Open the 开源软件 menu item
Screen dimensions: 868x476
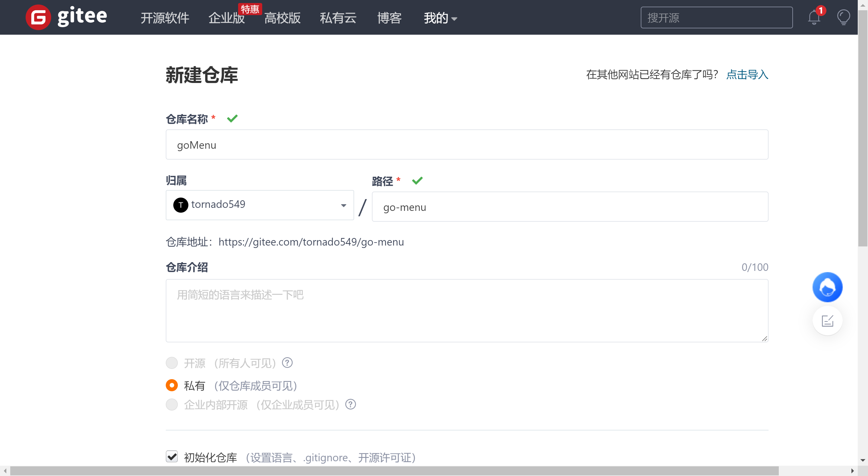(x=165, y=18)
